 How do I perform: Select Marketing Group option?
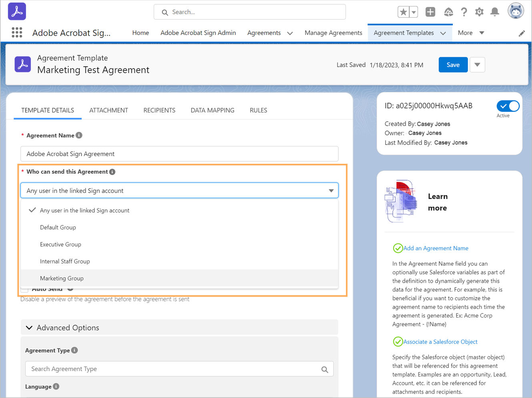point(179,278)
